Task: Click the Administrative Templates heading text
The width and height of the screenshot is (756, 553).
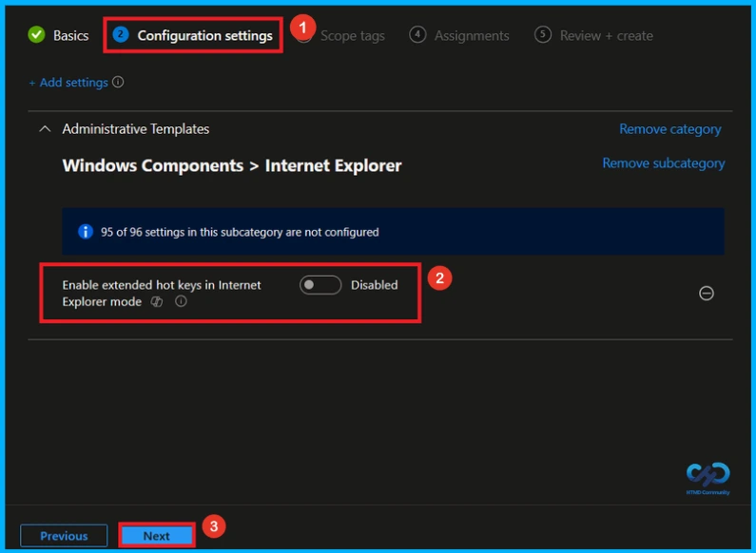Action: point(135,129)
